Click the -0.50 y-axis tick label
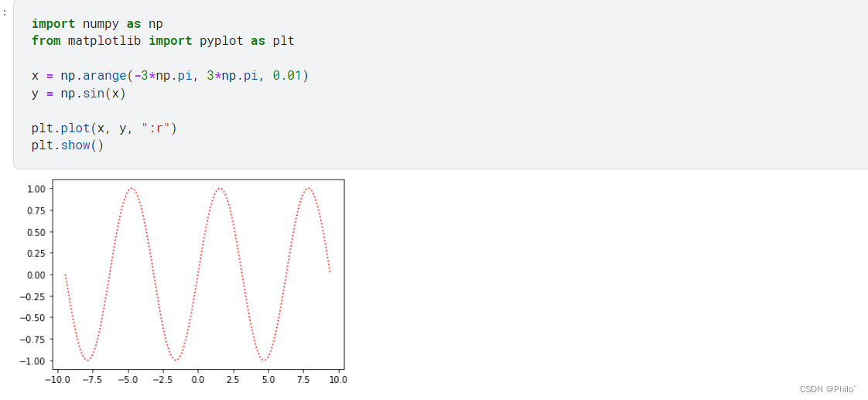Screen dimensions: 868x400 (32, 317)
